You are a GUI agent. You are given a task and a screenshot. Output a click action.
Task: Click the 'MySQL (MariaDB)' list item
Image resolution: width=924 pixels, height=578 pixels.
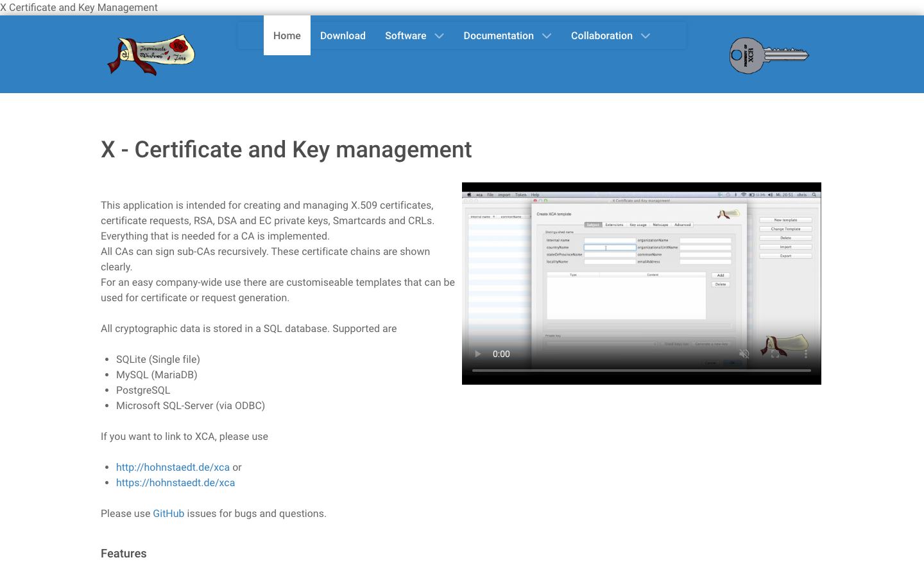[157, 374]
